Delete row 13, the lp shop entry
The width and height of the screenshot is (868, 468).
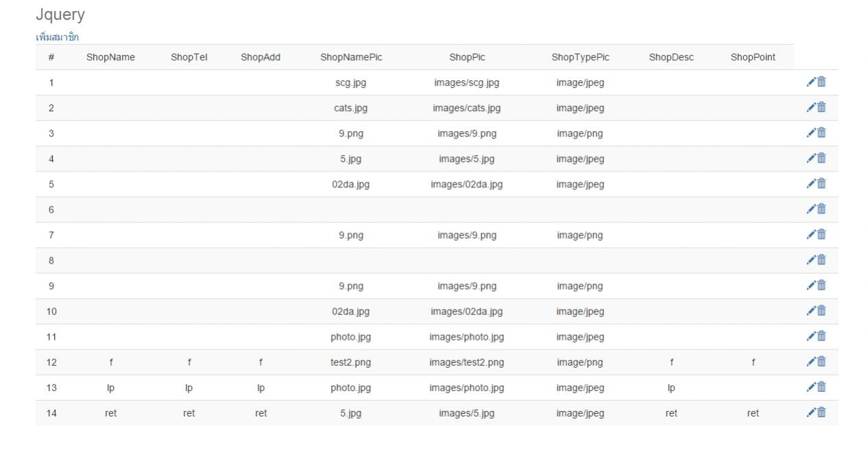tap(821, 387)
